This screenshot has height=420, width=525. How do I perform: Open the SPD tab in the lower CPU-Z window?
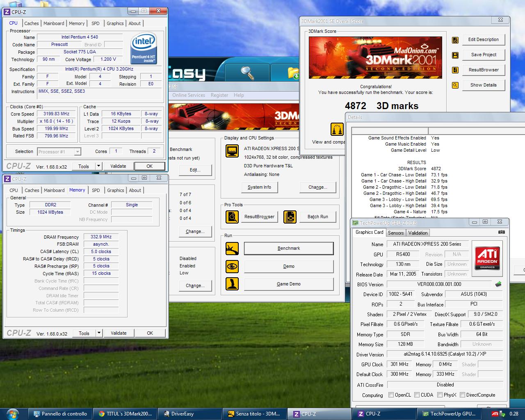(x=96, y=190)
